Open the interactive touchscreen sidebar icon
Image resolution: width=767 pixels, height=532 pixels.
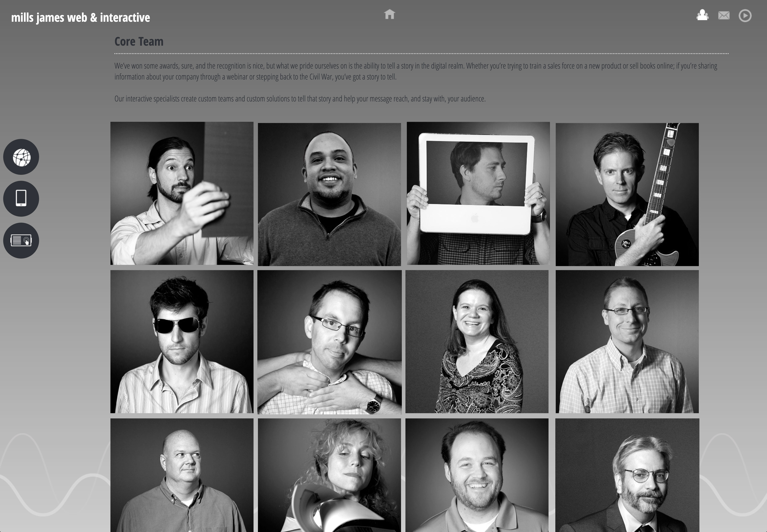click(21, 240)
